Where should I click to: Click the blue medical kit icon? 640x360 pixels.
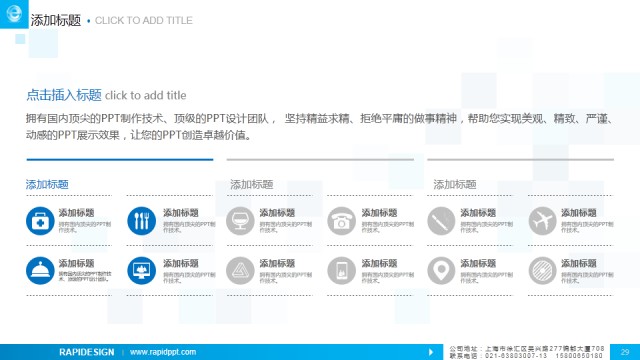pos(40,221)
